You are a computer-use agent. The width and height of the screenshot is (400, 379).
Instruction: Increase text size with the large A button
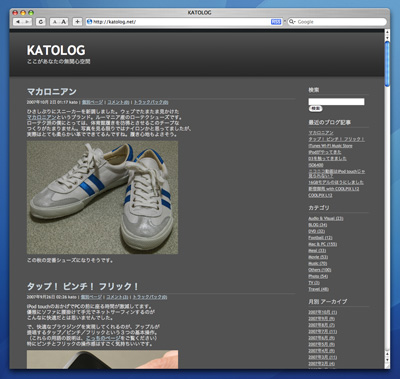[64, 22]
